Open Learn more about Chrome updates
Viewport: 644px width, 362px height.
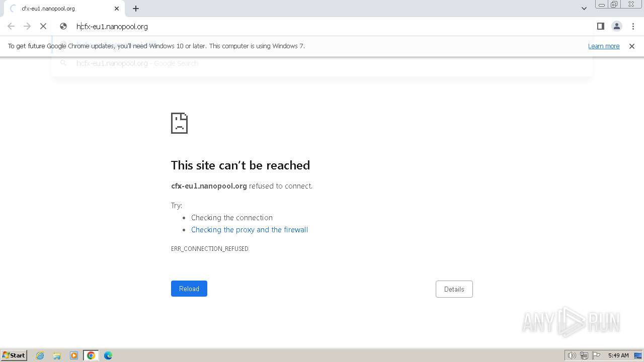604,46
